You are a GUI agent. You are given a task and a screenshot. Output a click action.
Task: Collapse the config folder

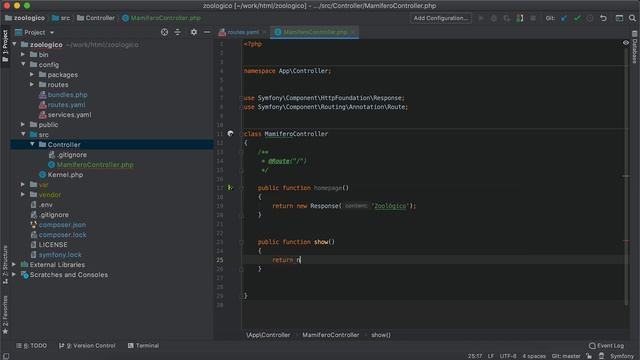tap(23, 64)
